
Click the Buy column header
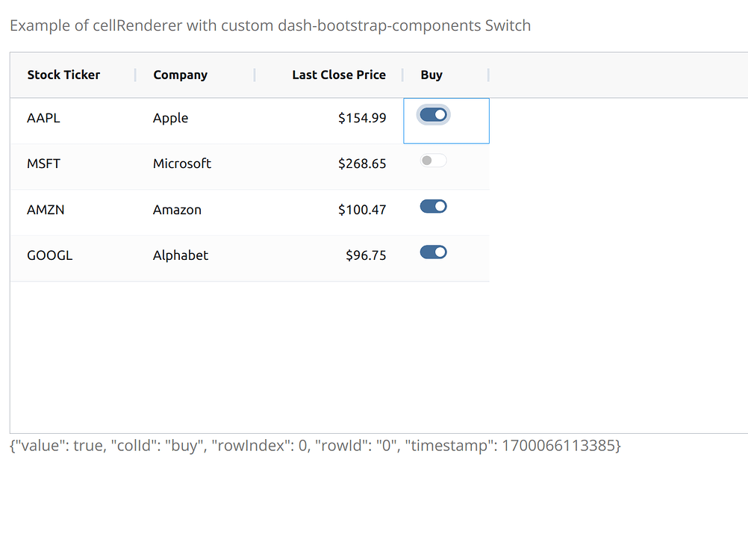[431, 75]
